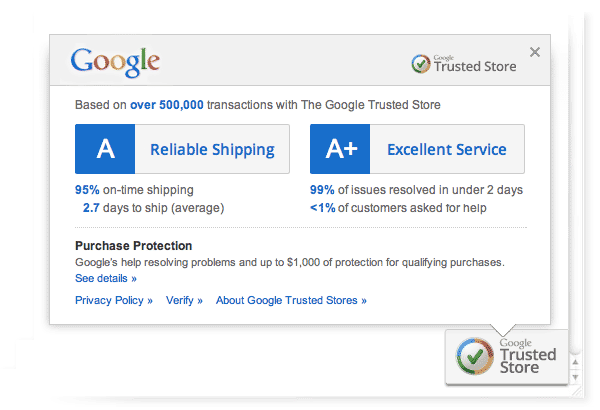This screenshot has width=600, height=410.
Task: Open About Google Trusted Stores link
Action: 291,300
